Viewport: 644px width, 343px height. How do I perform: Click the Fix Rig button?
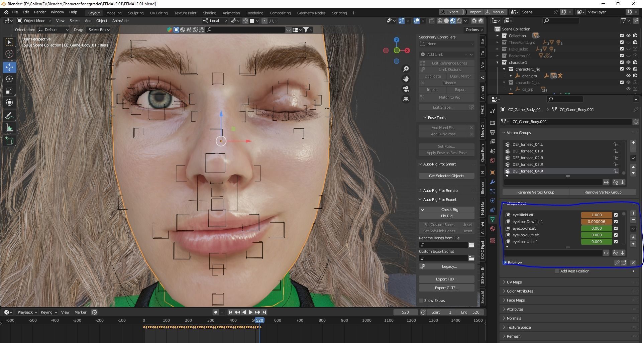pyautogui.click(x=446, y=216)
